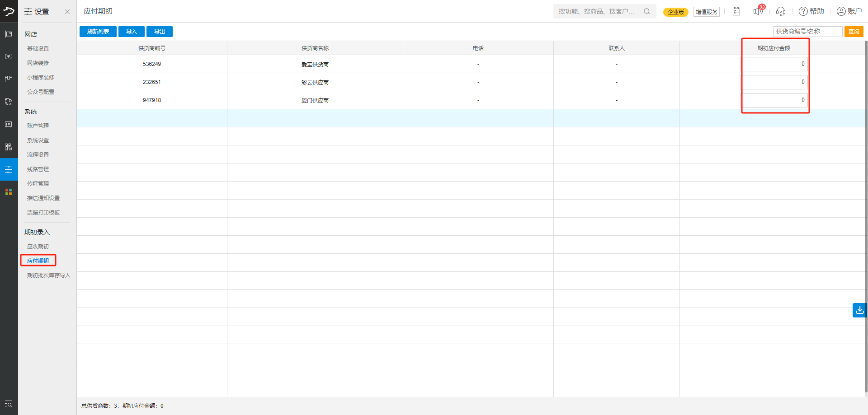Image resolution: width=868 pixels, height=415 pixels.
Task: Open the notifications speaker icon with badge
Action: (x=758, y=11)
